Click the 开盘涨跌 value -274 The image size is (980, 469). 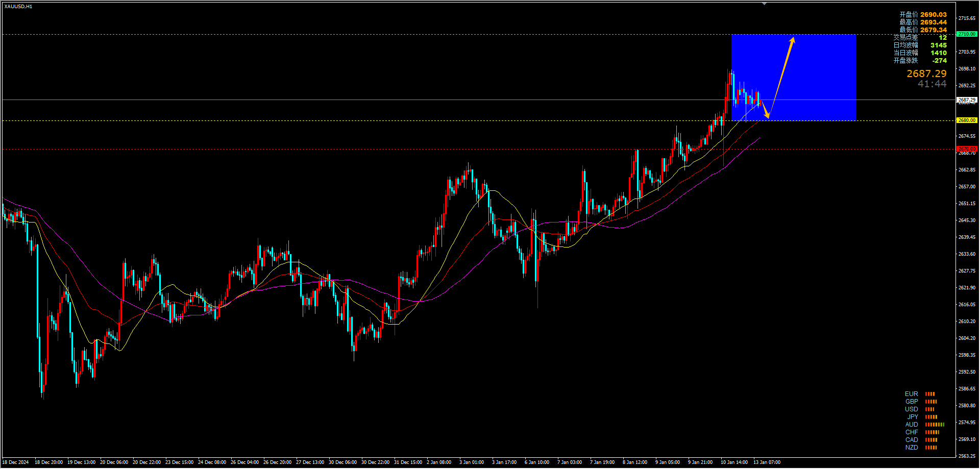tap(939, 61)
